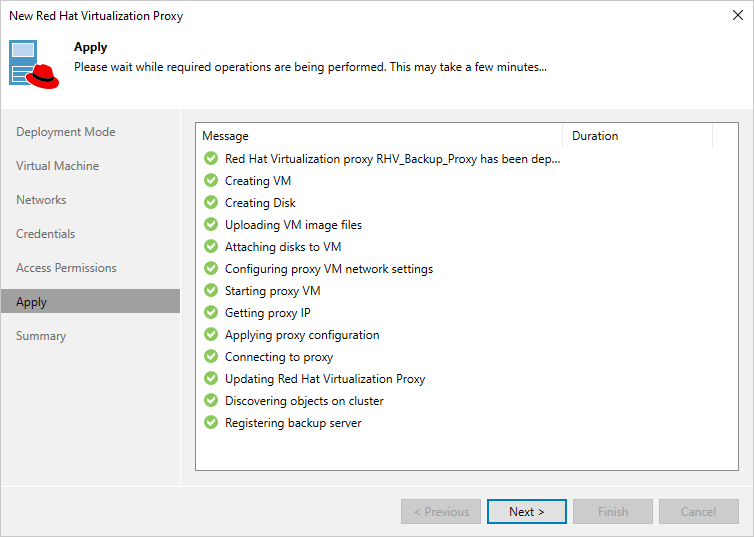
Task: Open the Access Permissions step
Action: pyautogui.click(x=67, y=268)
